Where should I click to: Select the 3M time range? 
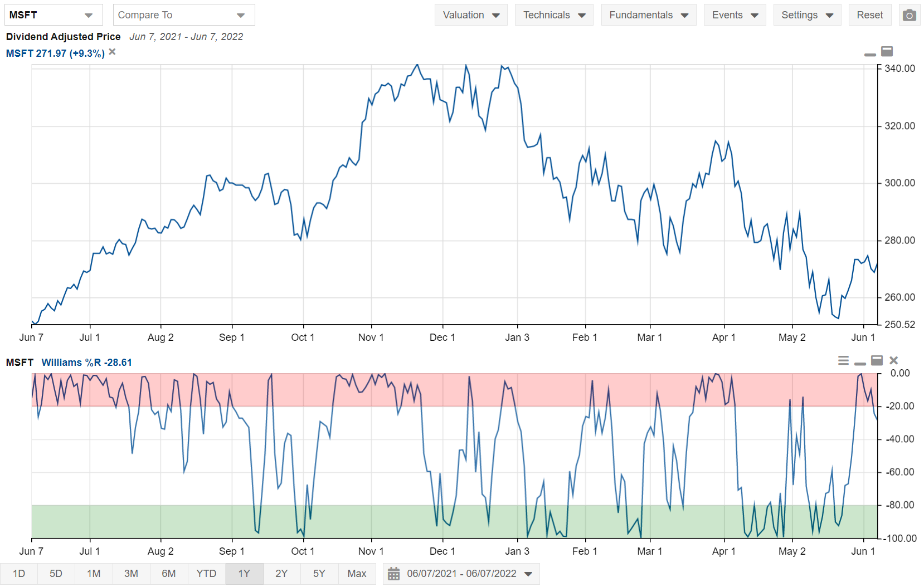pos(131,574)
